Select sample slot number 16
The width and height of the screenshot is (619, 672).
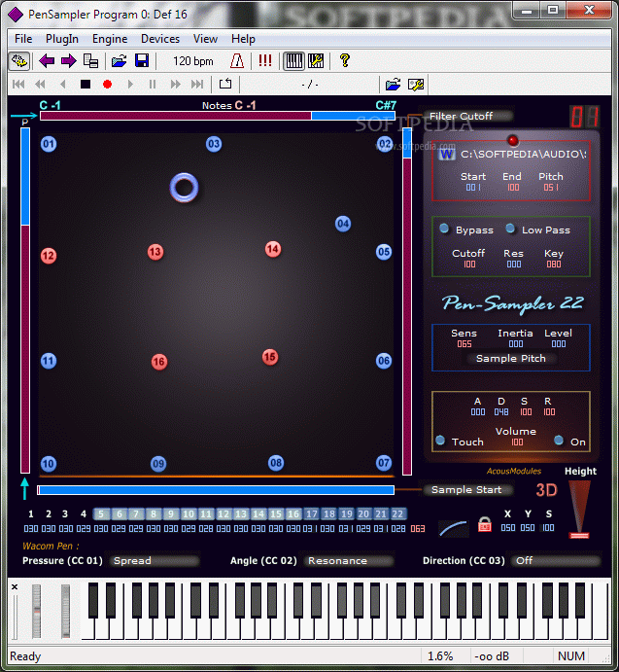click(x=293, y=513)
